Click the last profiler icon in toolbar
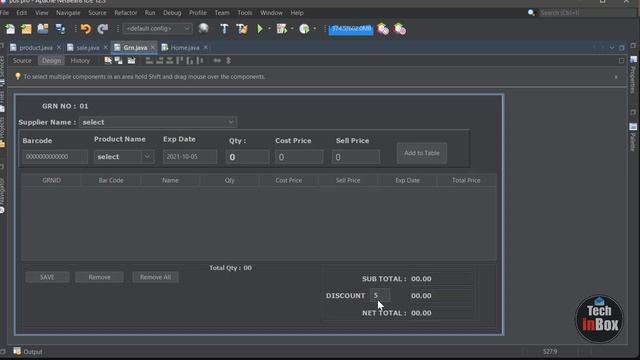 click(400, 29)
